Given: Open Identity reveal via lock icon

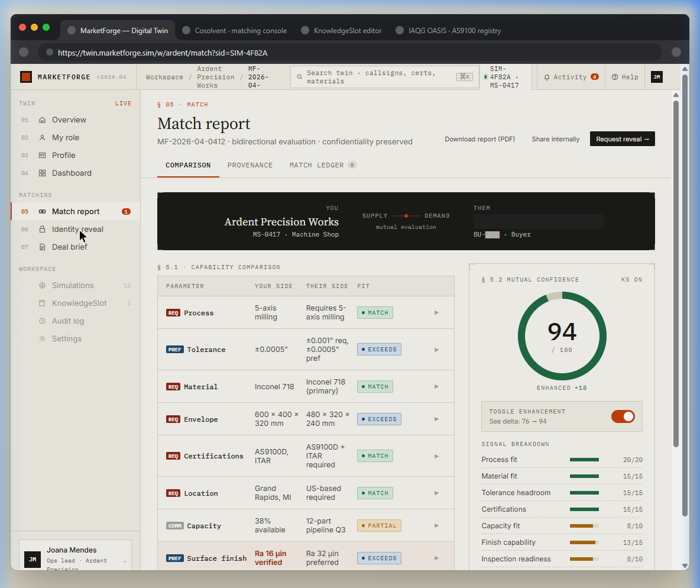Looking at the screenshot, I should [x=42, y=229].
